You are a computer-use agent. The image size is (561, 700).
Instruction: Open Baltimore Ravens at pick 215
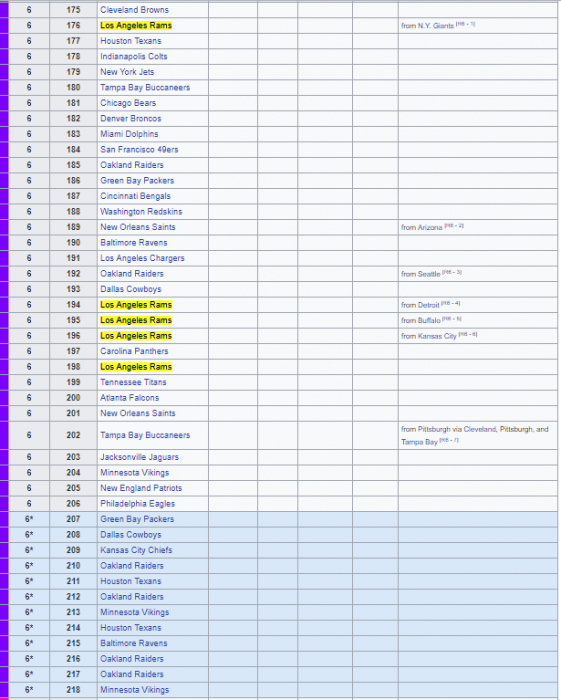click(x=133, y=643)
